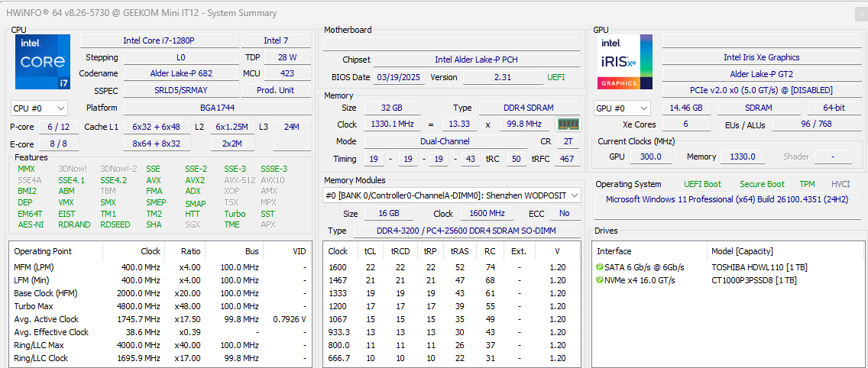Click the GPU memory 14.46 GB field
Image resolution: width=868 pixels, height=368 pixels.
point(686,108)
